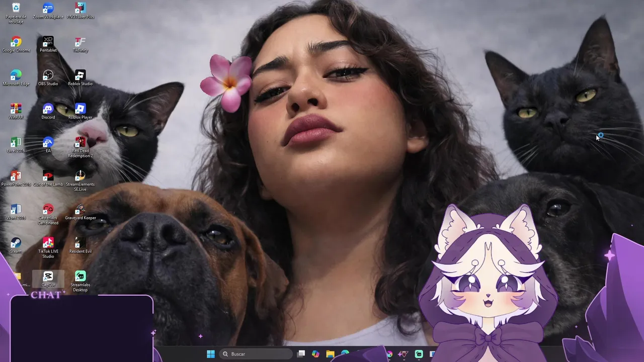This screenshot has width=644, height=362.
Task: Select the Resident Evil desktop shortcut
Action: [80, 245]
